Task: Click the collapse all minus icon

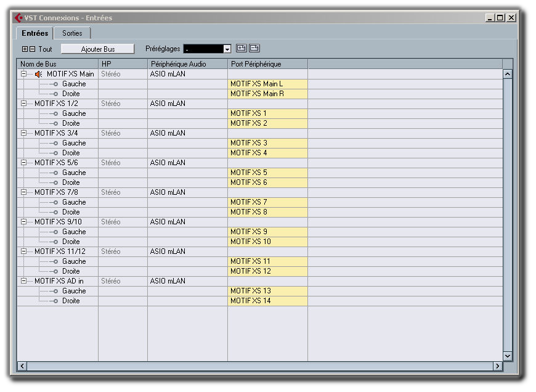Action: tap(33, 49)
